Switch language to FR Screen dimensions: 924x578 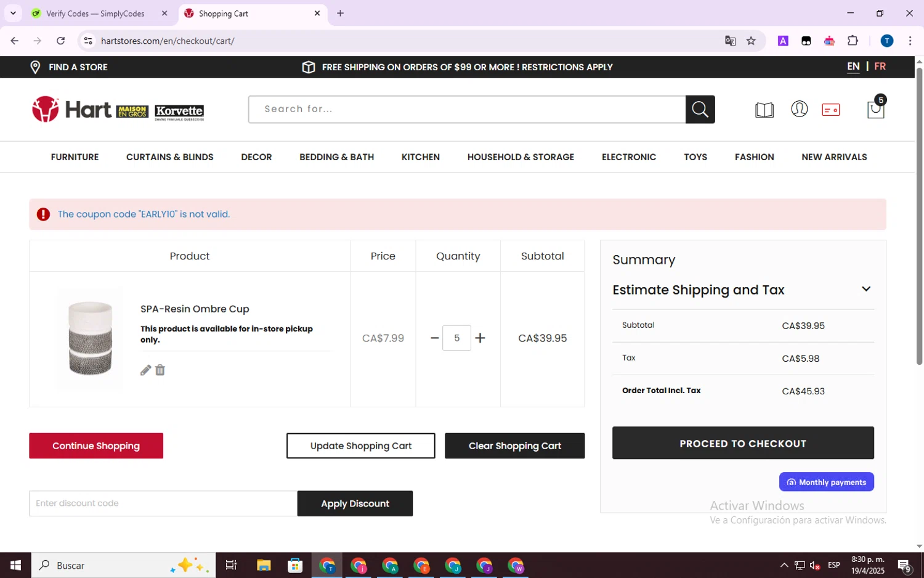(x=880, y=67)
